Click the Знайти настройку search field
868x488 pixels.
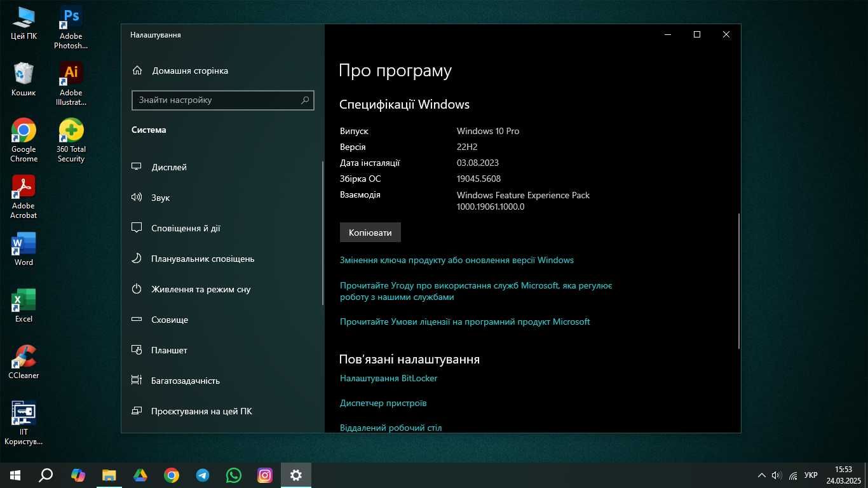click(x=223, y=100)
